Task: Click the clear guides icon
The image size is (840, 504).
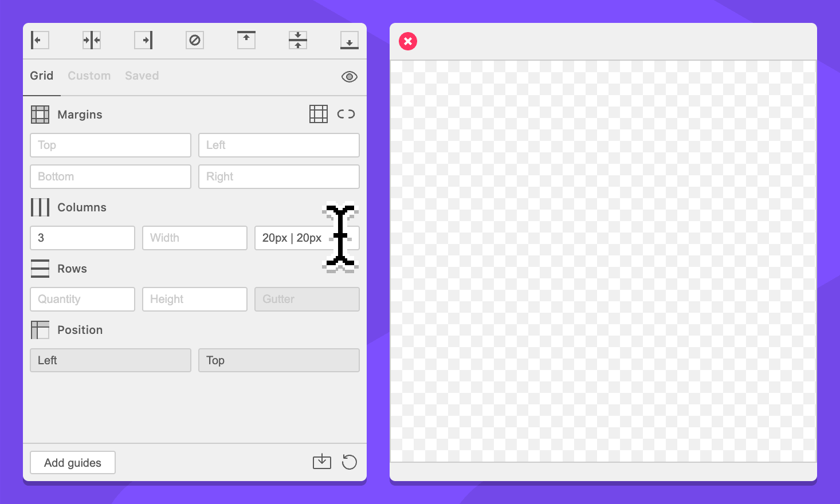Action: tap(195, 40)
